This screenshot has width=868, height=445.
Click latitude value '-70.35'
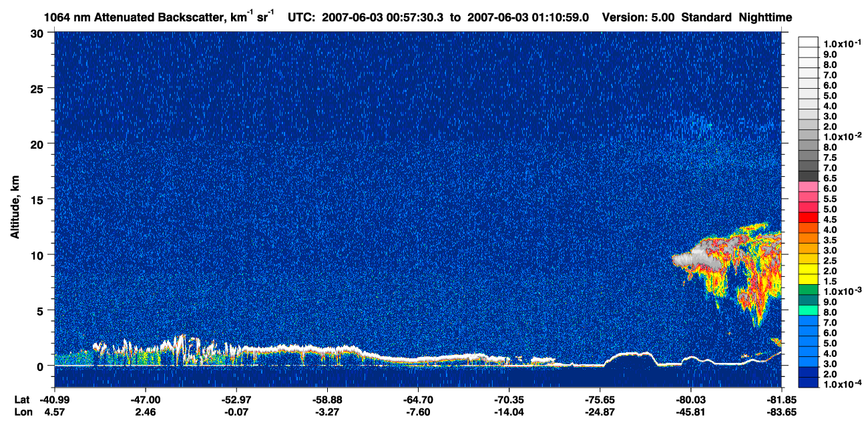[509, 400]
